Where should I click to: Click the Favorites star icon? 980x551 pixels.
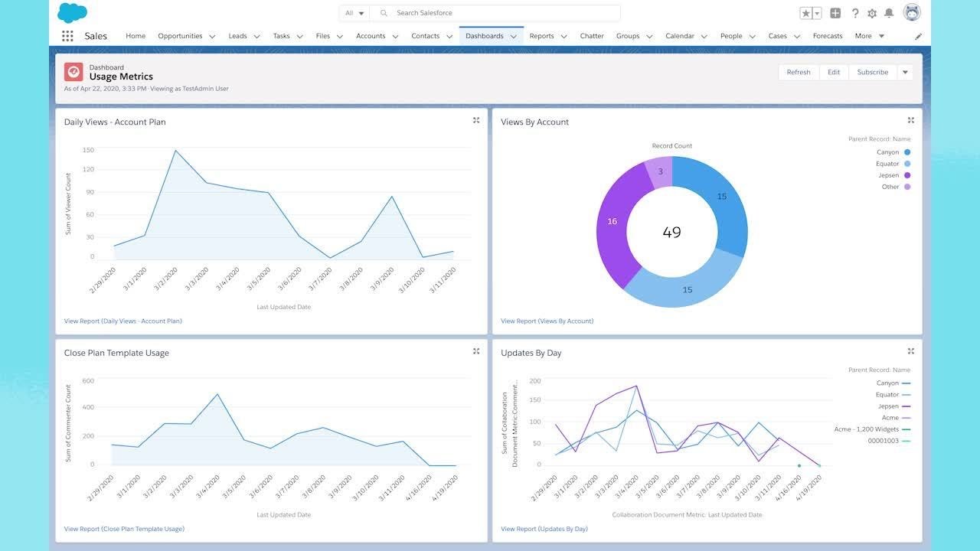(x=805, y=13)
